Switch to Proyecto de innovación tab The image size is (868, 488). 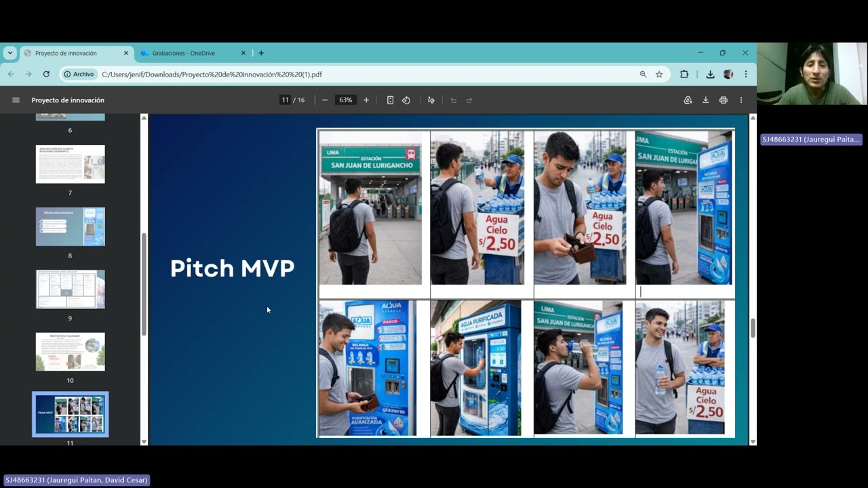tap(76, 53)
